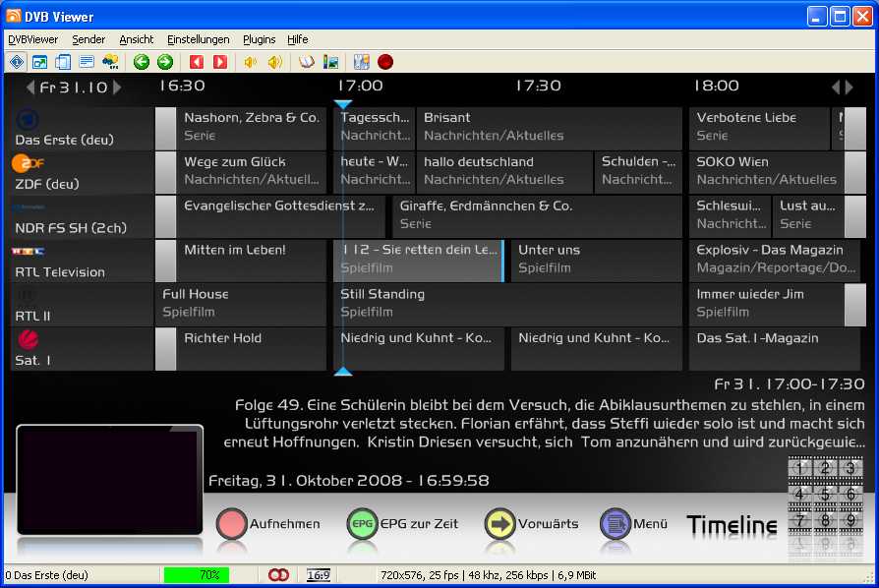
Task: Click the green 70% signal level bar
Action: tap(197, 575)
